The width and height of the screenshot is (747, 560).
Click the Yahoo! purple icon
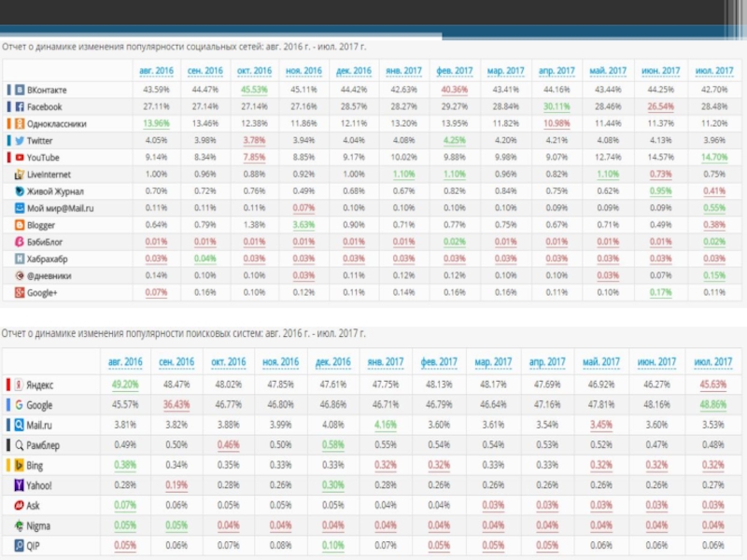(x=18, y=485)
